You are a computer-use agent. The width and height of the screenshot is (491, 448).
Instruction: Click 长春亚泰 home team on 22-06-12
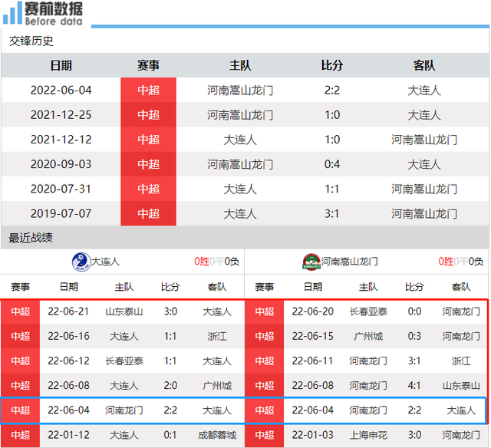[124, 361]
